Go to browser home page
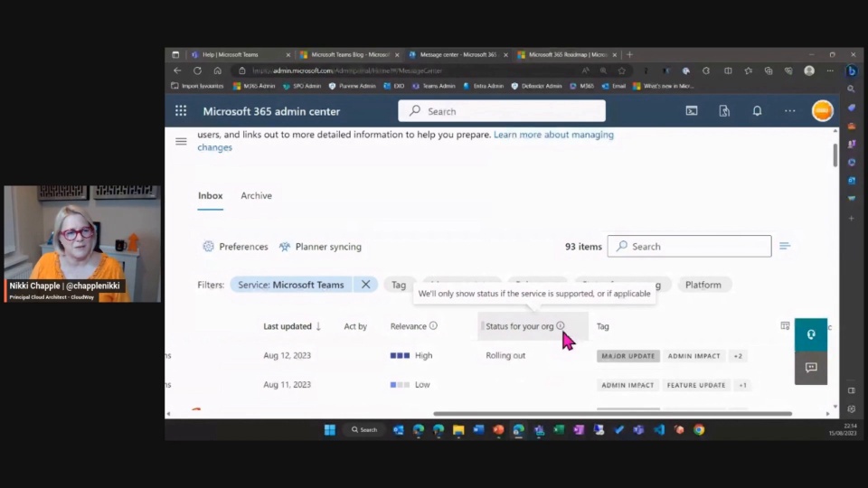The height and width of the screenshot is (488, 868). tap(218, 70)
